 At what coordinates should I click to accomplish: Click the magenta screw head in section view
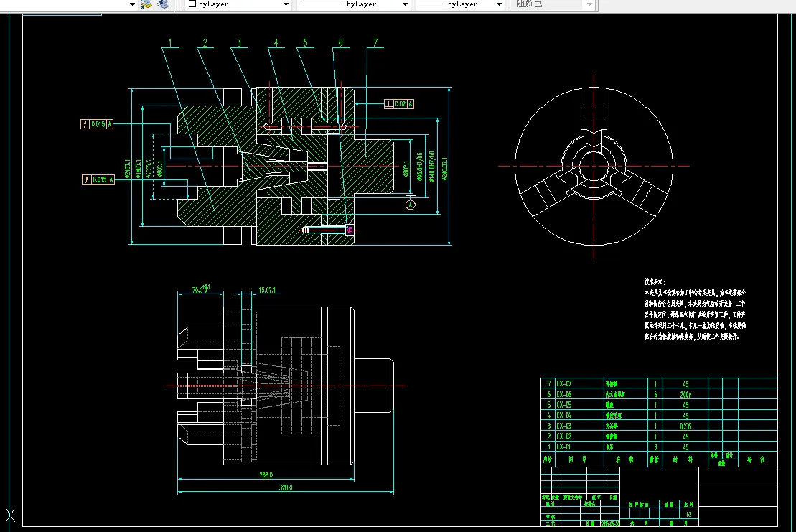350,230
